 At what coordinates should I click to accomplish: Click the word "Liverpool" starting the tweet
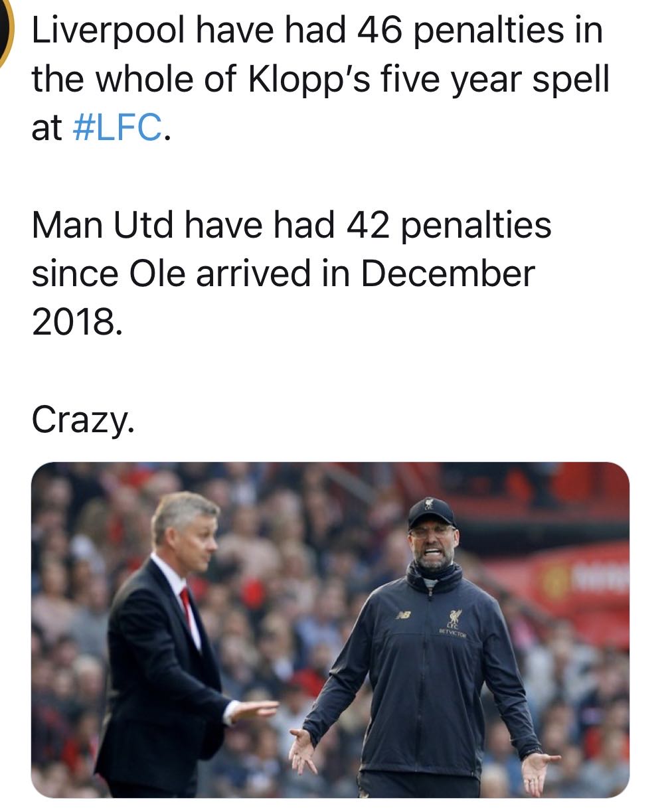(106, 31)
